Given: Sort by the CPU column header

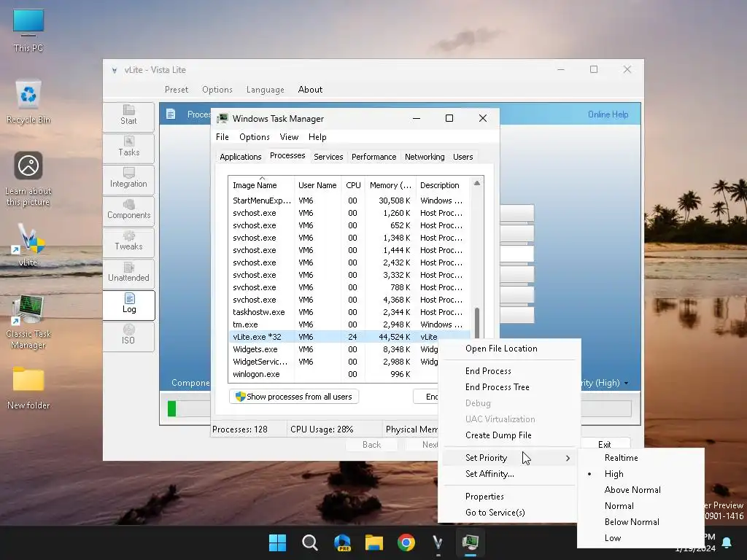Looking at the screenshot, I should 353,185.
